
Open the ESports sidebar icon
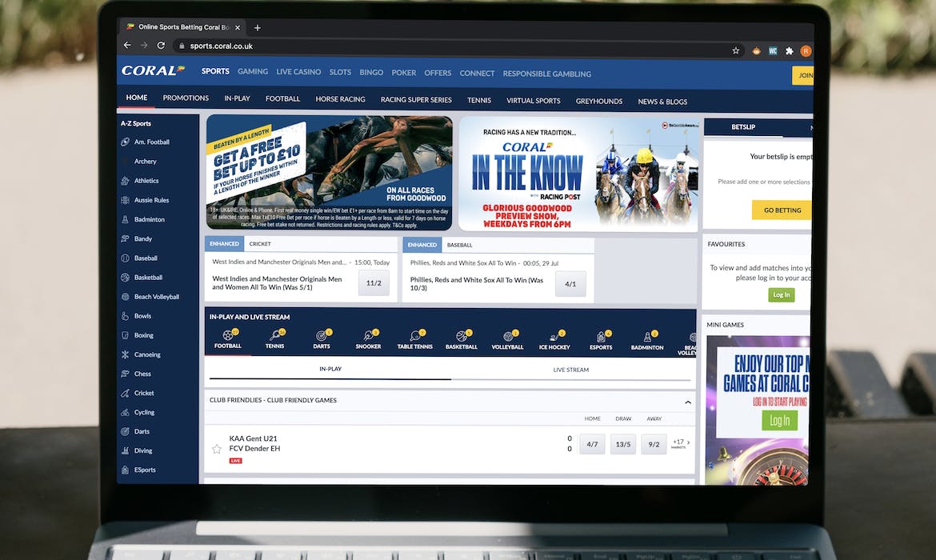point(125,470)
